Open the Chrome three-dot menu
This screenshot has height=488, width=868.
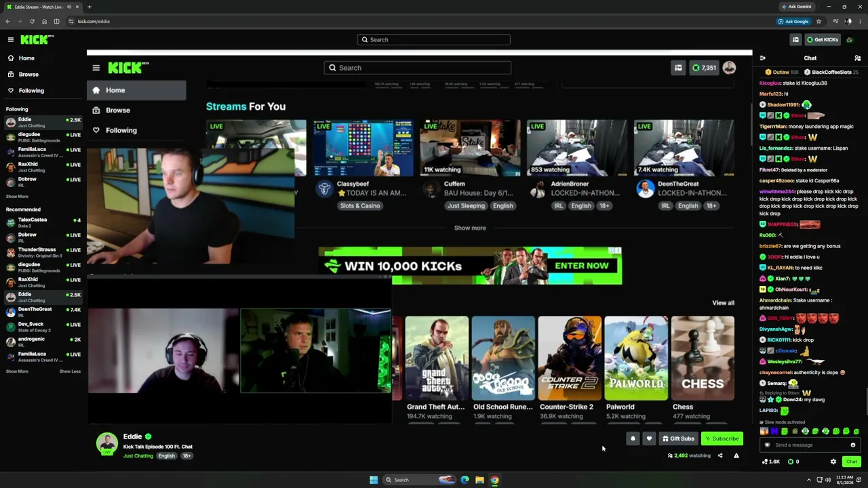[861, 21]
